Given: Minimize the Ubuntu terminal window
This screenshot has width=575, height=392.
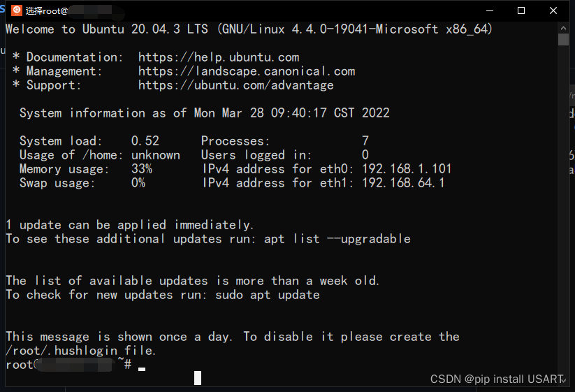Looking at the screenshot, I should (x=489, y=10).
